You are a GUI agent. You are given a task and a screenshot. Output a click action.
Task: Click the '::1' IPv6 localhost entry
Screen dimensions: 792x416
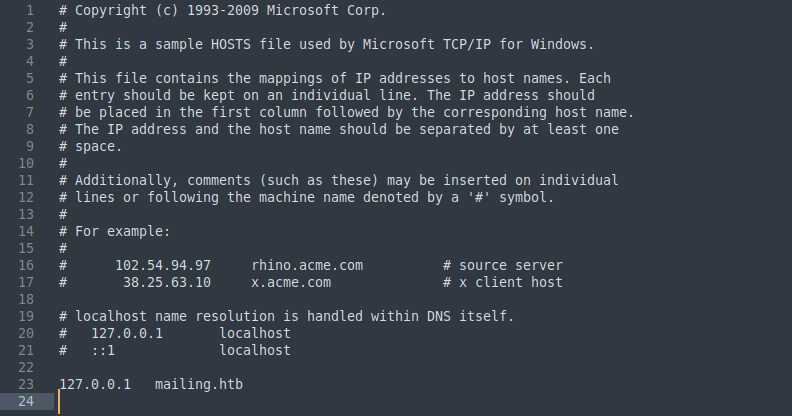click(103, 350)
